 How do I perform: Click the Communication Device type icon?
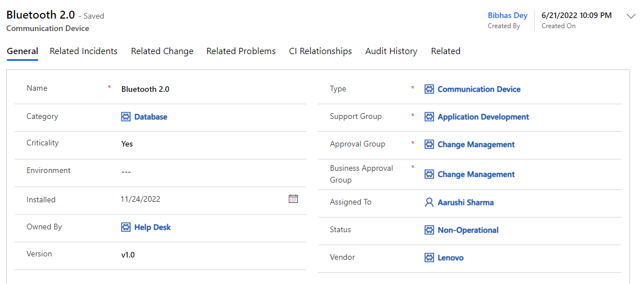(430, 89)
